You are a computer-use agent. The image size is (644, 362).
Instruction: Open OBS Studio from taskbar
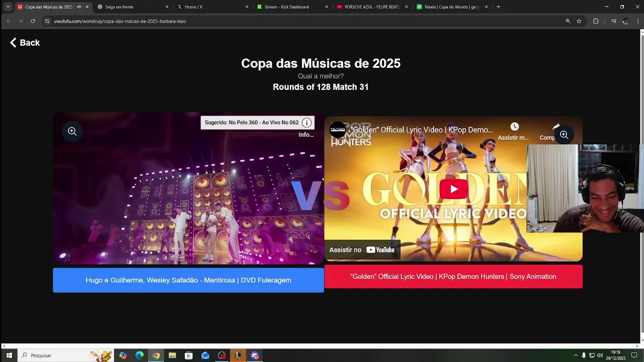(222, 355)
